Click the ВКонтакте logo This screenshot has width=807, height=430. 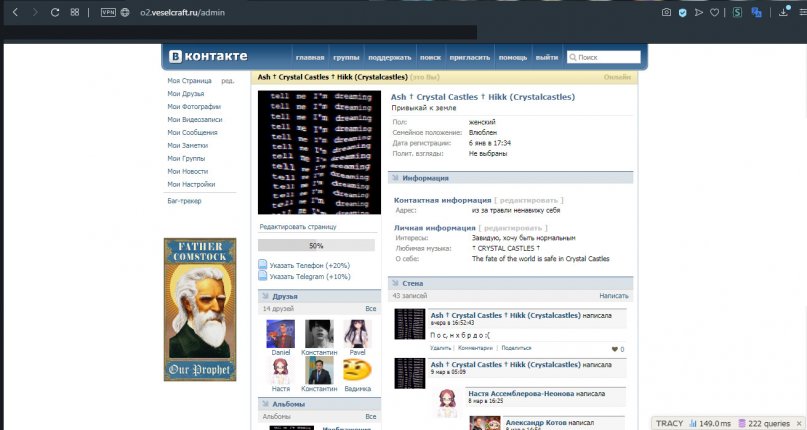(208, 56)
